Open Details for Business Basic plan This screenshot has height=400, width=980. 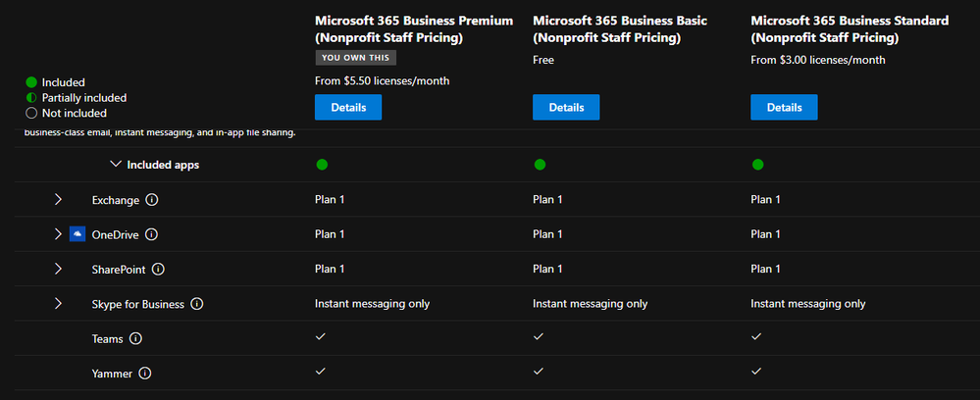566,108
